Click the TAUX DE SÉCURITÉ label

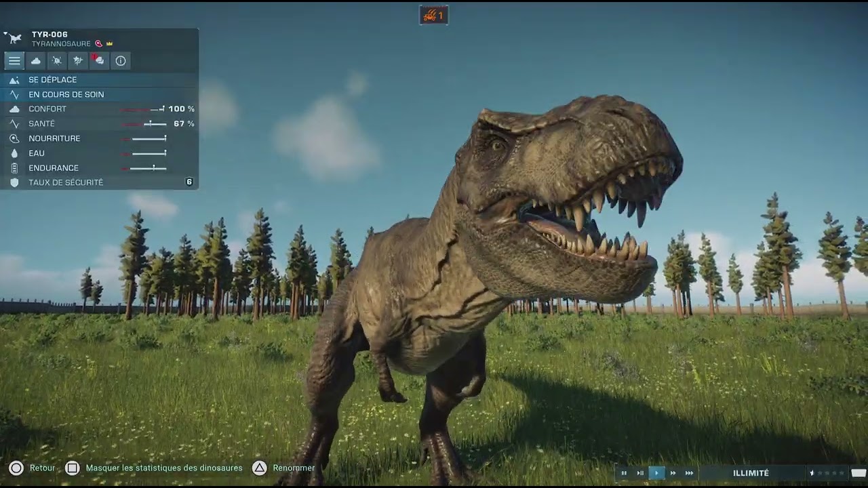tap(66, 183)
